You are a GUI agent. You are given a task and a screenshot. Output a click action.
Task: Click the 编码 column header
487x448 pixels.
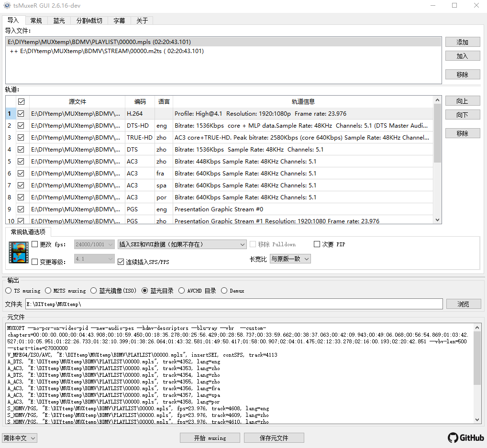click(x=140, y=101)
